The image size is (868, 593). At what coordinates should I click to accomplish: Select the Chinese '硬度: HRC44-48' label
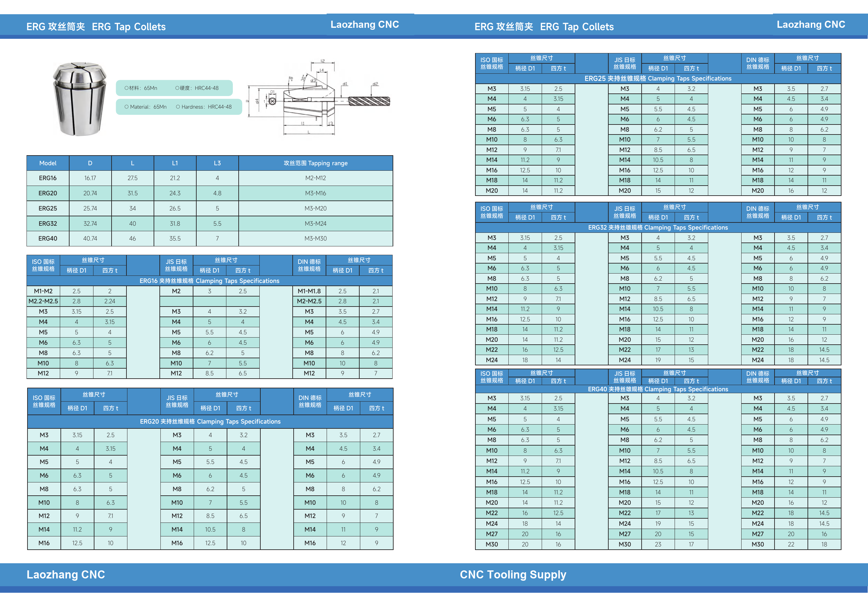pyautogui.click(x=197, y=88)
